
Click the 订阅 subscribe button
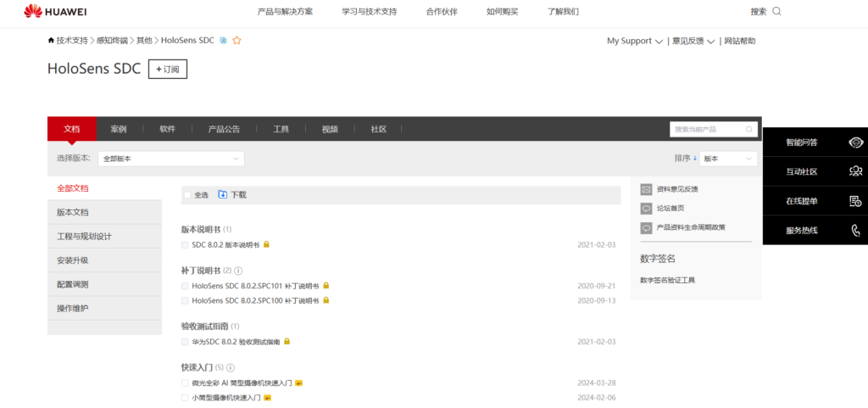pos(168,70)
